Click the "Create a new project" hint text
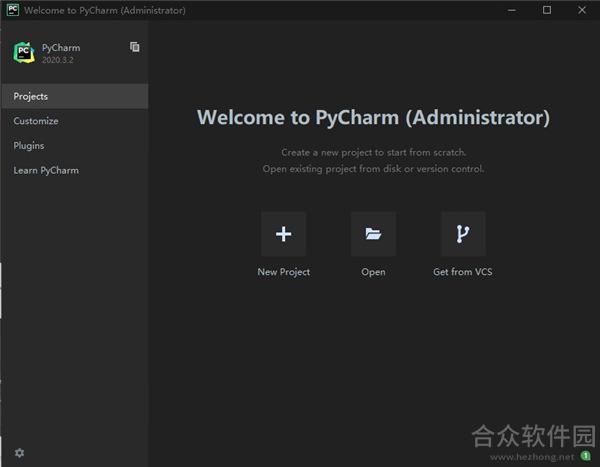600x467 pixels. point(373,153)
